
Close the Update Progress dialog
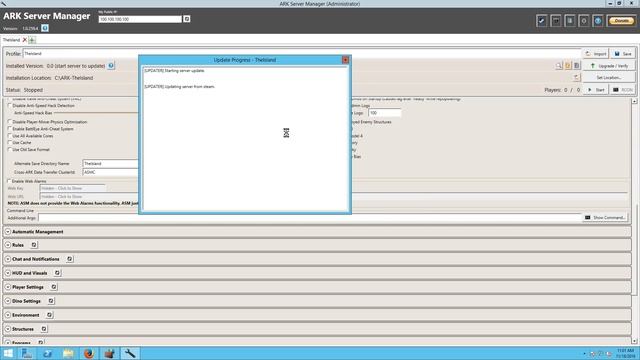pos(345,60)
